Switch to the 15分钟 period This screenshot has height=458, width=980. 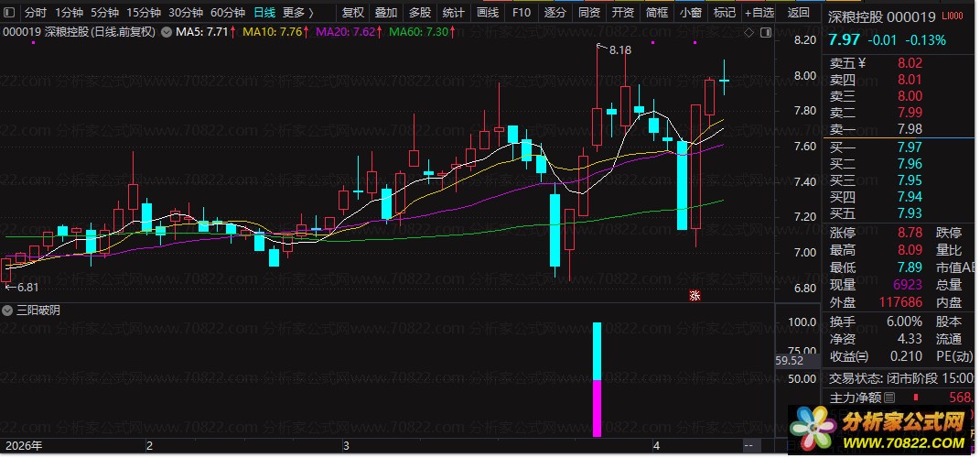pos(144,13)
